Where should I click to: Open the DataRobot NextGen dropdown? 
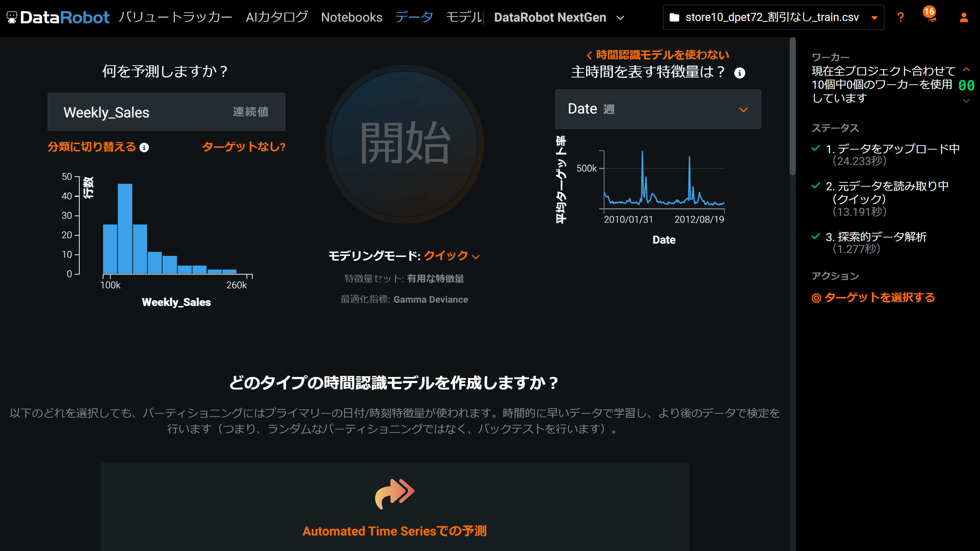coord(620,18)
